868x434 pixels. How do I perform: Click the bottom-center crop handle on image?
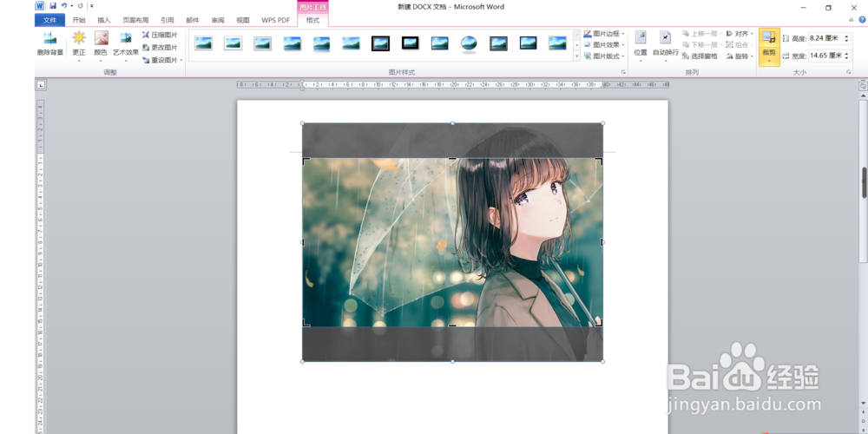pos(452,325)
